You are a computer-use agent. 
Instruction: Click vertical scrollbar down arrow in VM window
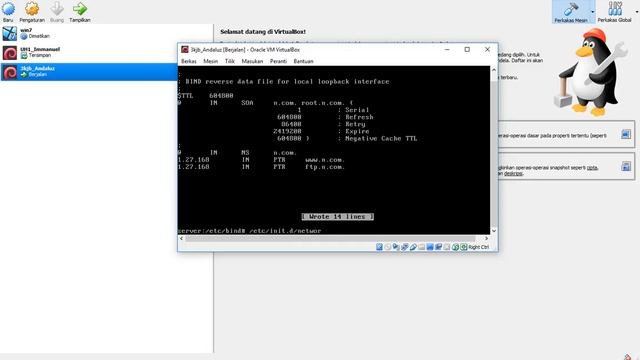pos(494,231)
